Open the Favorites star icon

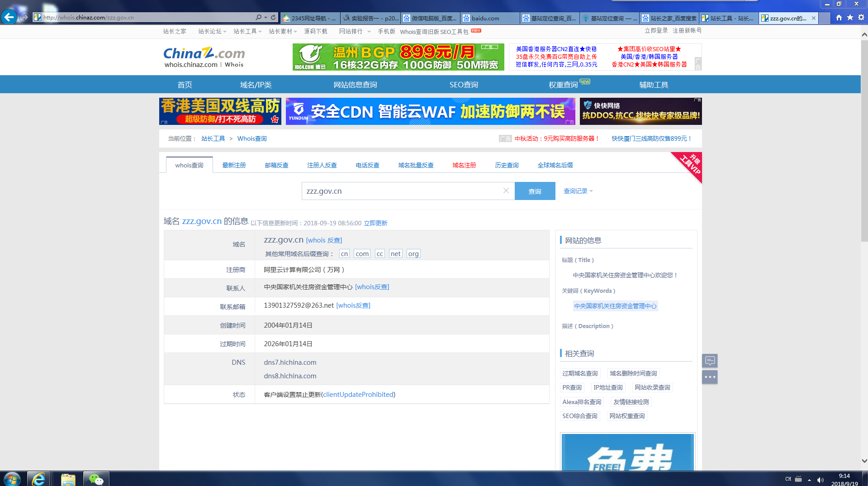[x=850, y=18]
